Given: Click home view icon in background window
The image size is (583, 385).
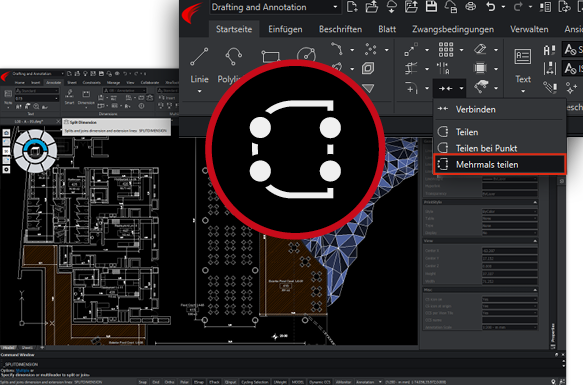Looking at the screenshot, I should [6, 133].
